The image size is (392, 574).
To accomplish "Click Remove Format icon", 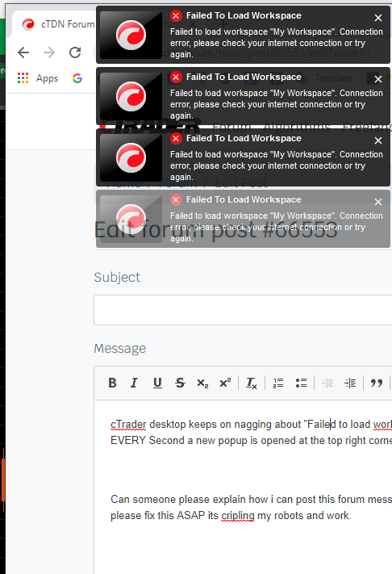I will point(252,383).
